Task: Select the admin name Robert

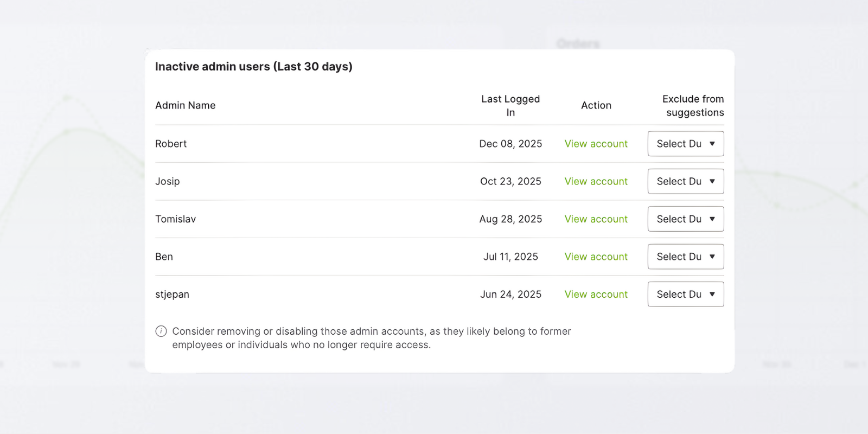Action: [x=171, y=144]
